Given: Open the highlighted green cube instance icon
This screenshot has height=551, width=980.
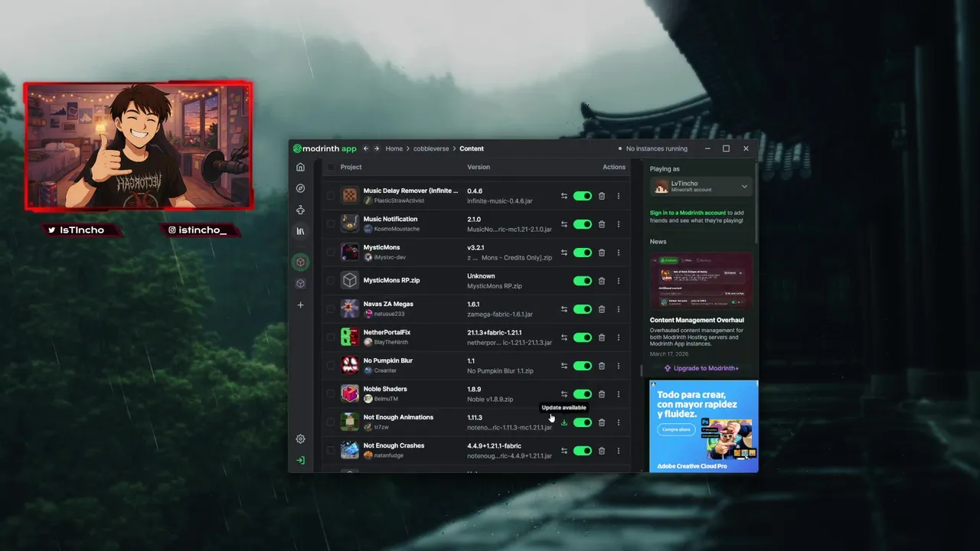Looking at the screenshot, I should pos(300,262).
